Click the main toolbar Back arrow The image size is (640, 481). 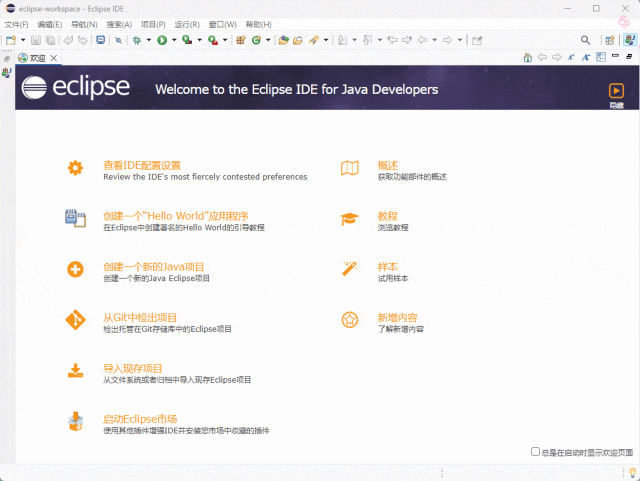422,40
